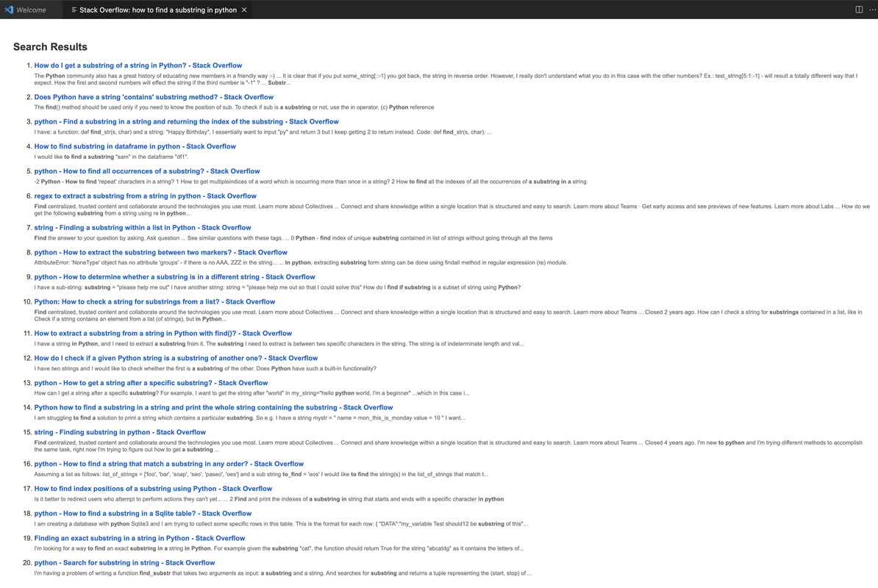Open 'How to find index positions of a substring' link
Screen dimensions: 878x588
coord(154,489)
